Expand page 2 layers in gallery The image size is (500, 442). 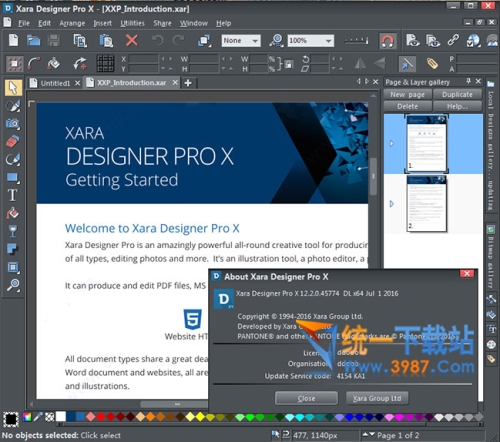[392, 204]
